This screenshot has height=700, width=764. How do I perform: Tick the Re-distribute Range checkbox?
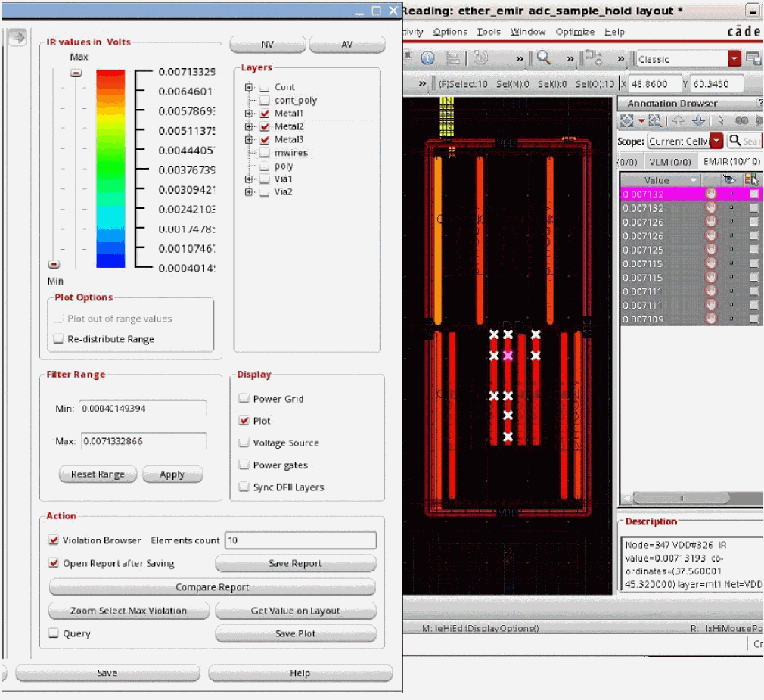click(59, 339)
